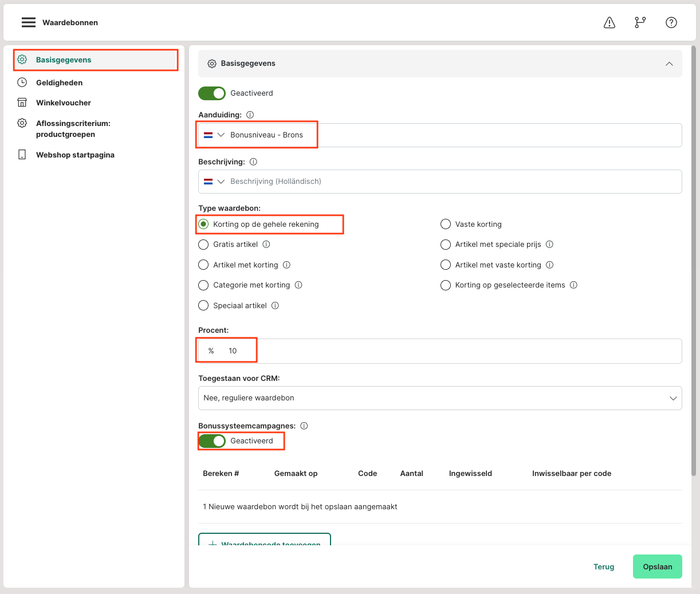Click the warning triangle alert icon
Viewport: 700px width, 594px height.
tap(609, 22)
